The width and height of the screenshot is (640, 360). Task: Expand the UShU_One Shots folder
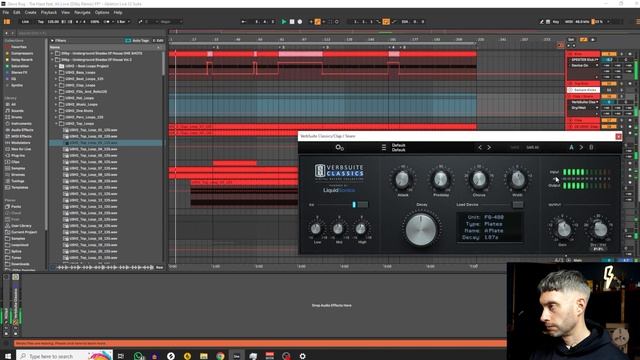click(x=56, y=111)
